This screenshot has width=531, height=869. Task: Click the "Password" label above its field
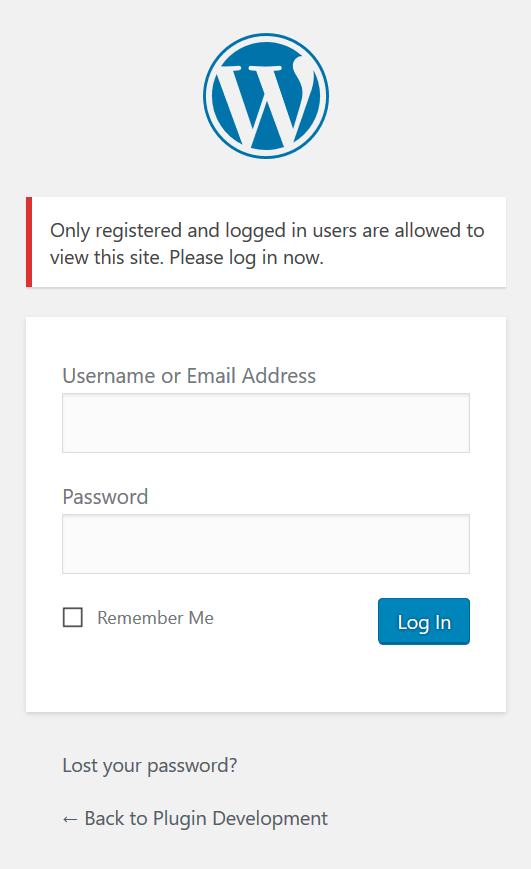tap(105, 497)
